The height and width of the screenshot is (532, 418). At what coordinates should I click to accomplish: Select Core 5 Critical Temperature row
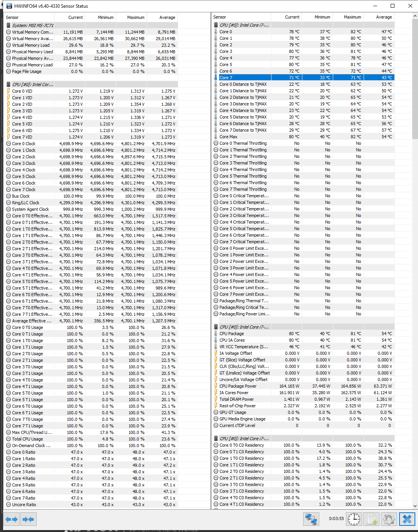[x=303, y=229]
